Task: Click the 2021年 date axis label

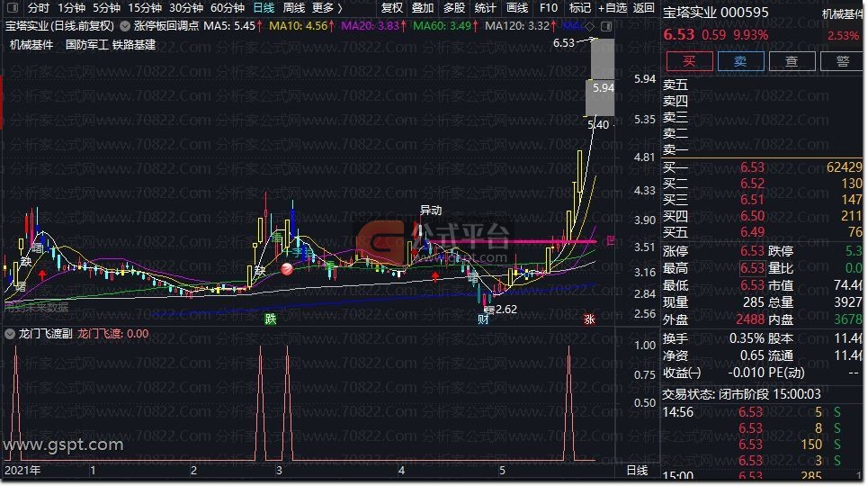Action: [x=22, y=471]
